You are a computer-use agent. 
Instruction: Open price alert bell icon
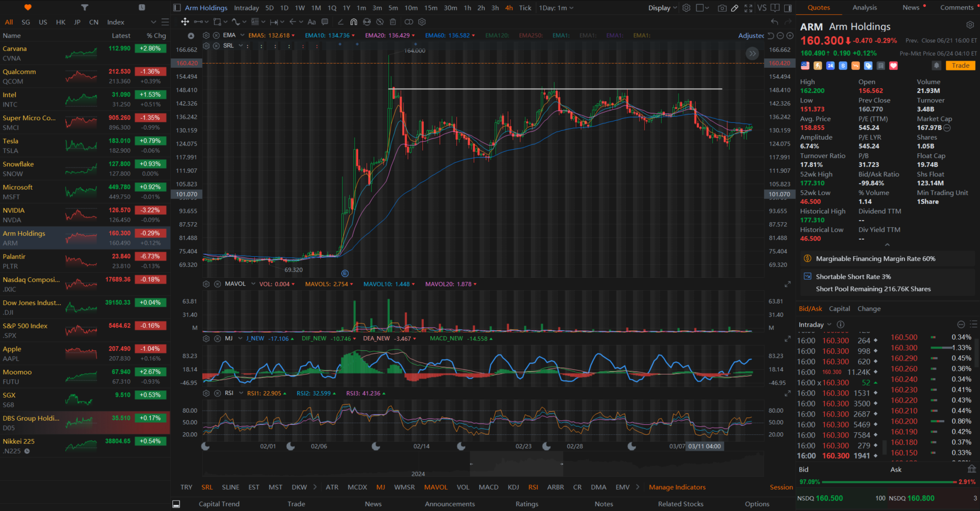[x=936, y=66]
